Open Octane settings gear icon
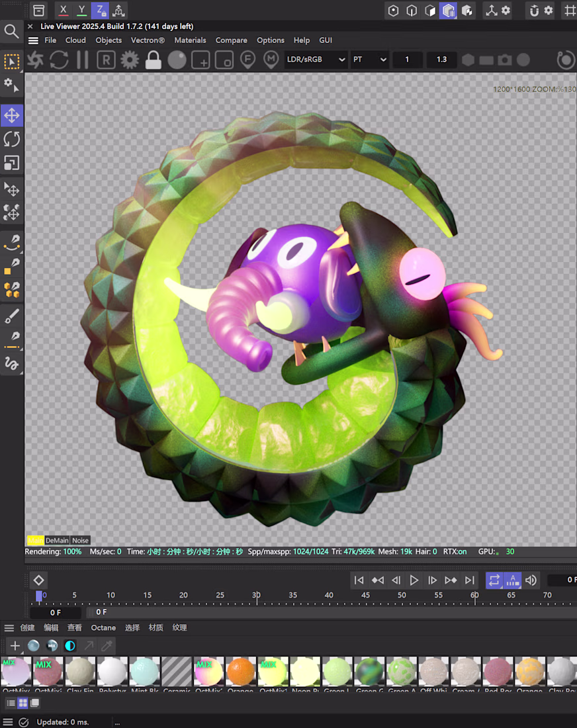The image size is (577, 728). pyautogui.click(x=130, y=60)
